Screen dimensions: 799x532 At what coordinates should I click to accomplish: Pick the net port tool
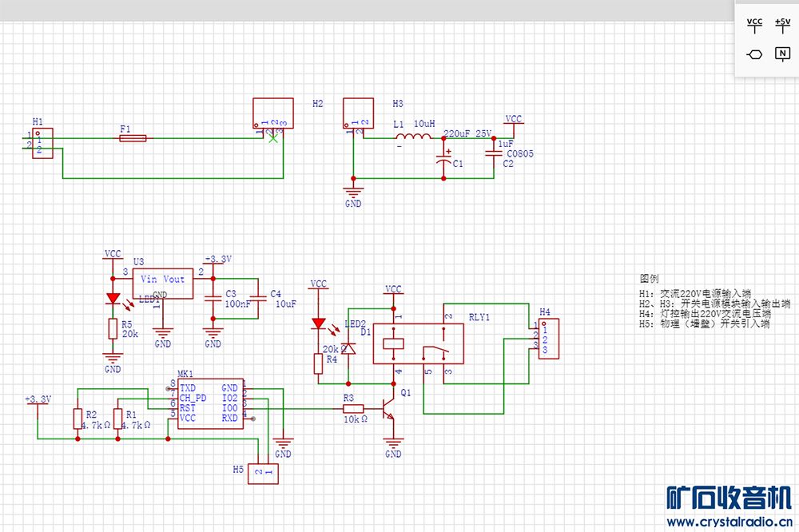click(x=754, y=54)
